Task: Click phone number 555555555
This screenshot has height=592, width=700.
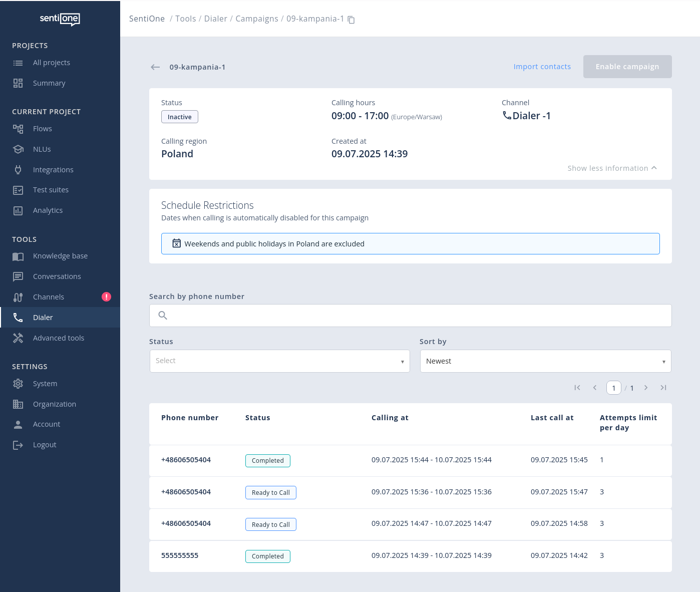Action: (180, 555)
